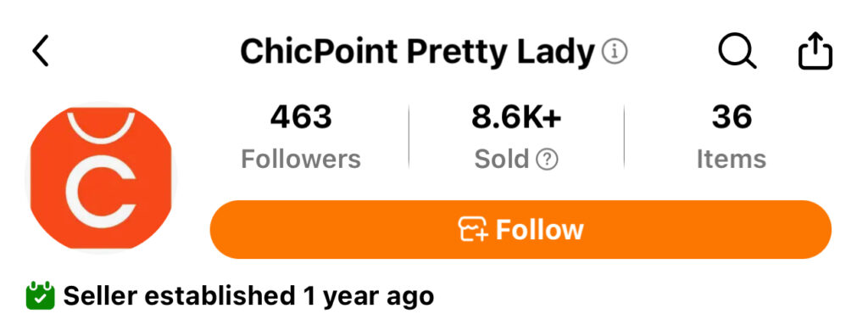Click the green calendar verified badge
Screen dimensions: 868x325
coord(41,296)
